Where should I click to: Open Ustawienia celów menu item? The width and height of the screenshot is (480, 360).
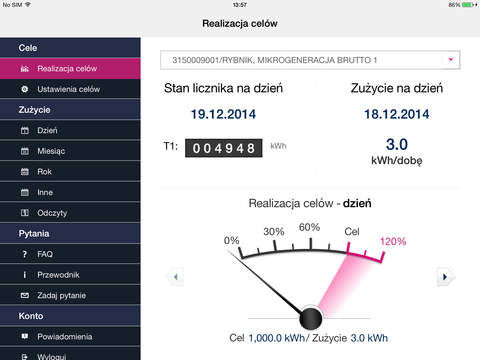[70, 89]
